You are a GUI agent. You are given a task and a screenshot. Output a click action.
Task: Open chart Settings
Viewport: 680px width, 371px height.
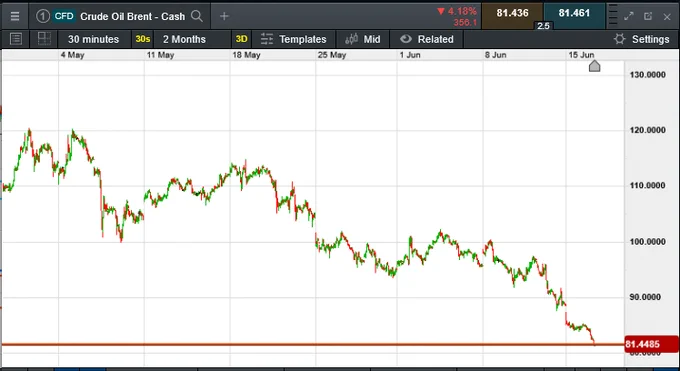tap(641, 39)
